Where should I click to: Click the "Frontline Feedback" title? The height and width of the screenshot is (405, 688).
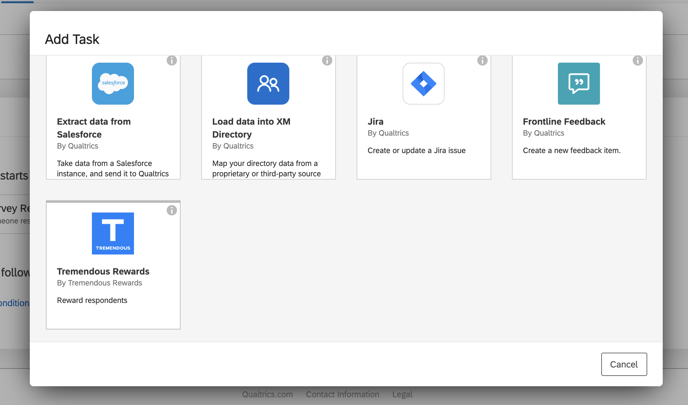pyautogui.click(x=564, y=122)
